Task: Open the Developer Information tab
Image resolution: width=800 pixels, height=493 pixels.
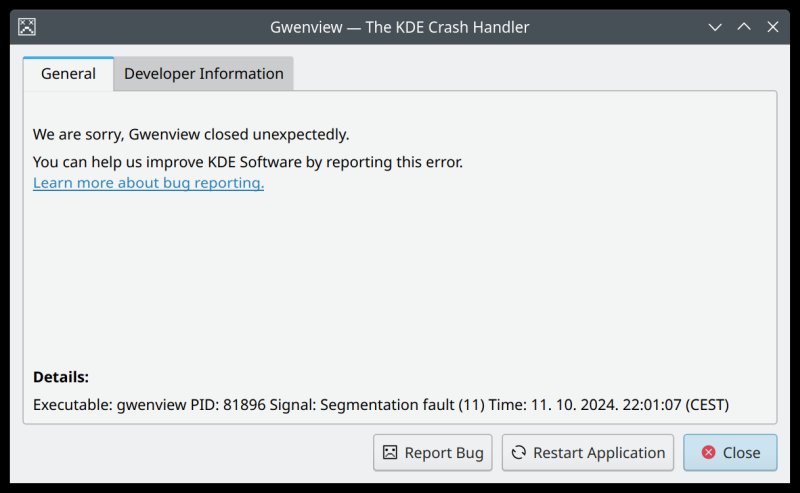Action: pyautogui.click(x=204, y=74)
